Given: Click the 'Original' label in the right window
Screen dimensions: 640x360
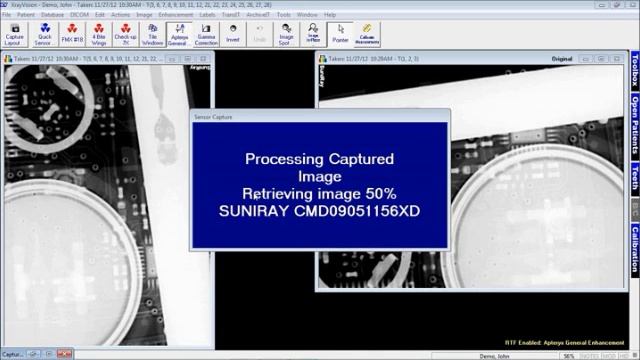Looking at the screenshot, I should coord(562,59).
